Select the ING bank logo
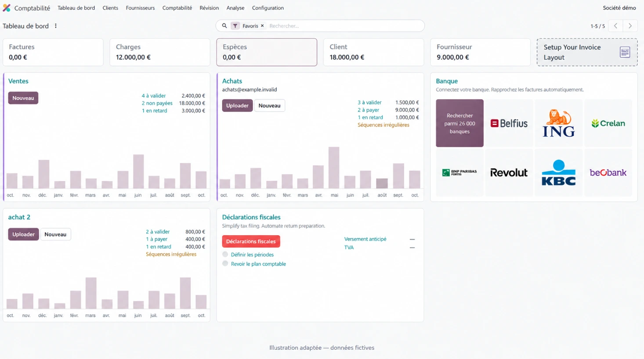 tap(559, 123)
